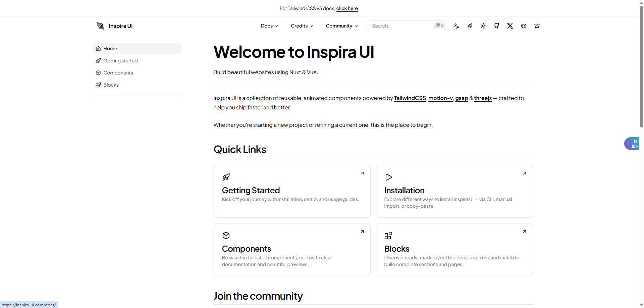Viewport: 644px width, 308px height.
Task: Open the Components card title
Action: (x=247, y=249)
